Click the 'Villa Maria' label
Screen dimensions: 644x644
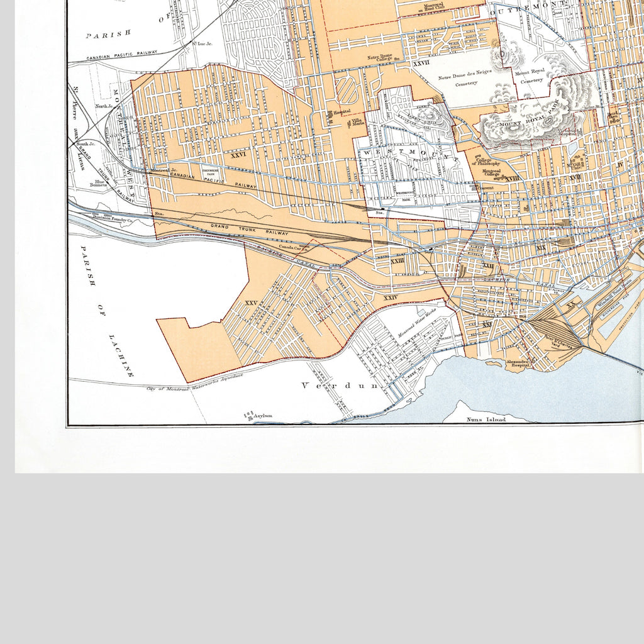(358, 122)
